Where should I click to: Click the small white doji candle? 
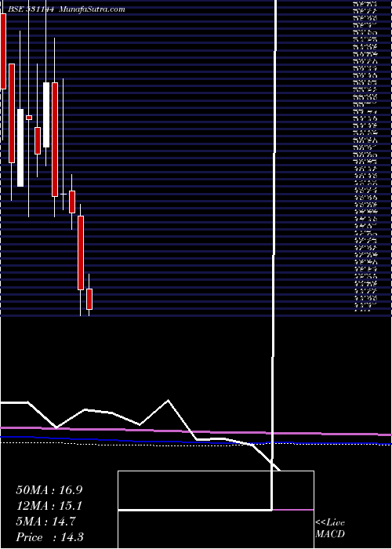point(64,194)
